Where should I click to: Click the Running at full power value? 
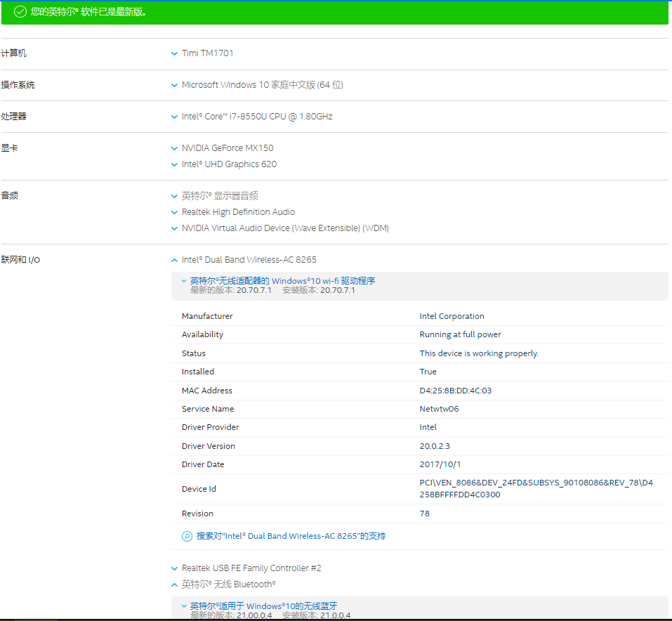click(x=460, y=334)
